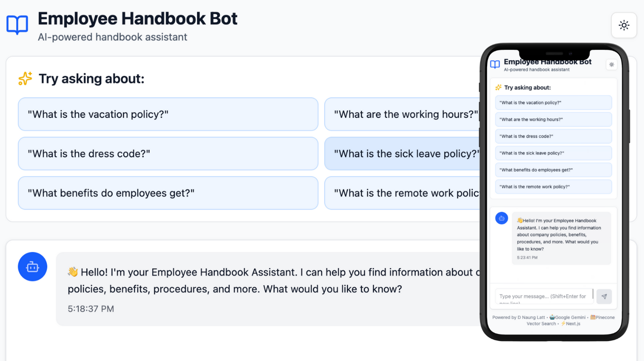The image size is (644, 361).
Task: Click the vacation policy chip on the phone
Action: tap(553, 102)
